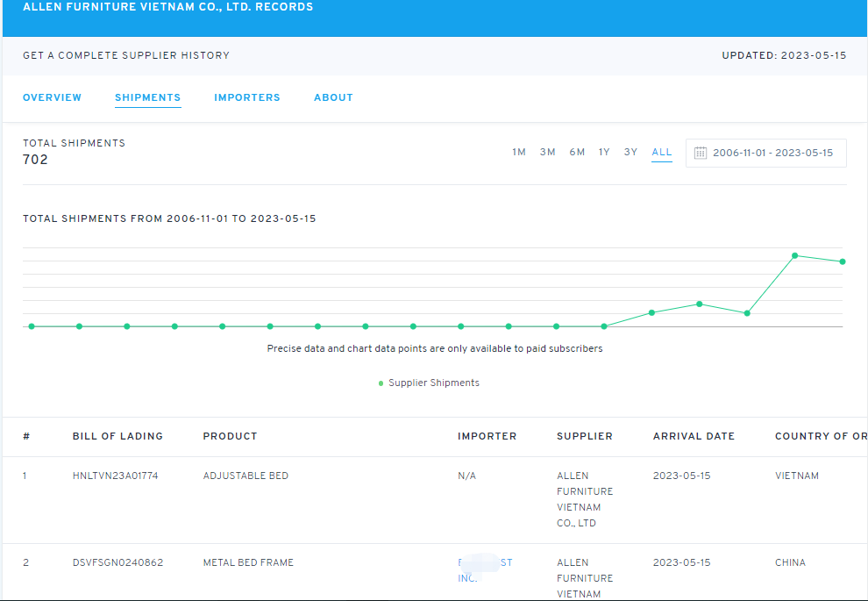868x601 pixels.
Task: Click the Bill of Lading column header
Action: (117, 436)
